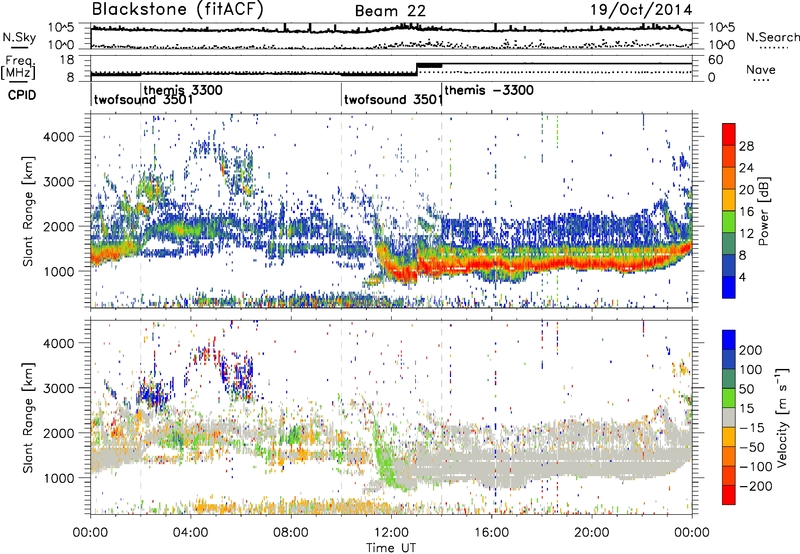The width and height of the screenshot is (800, 554).
Task: Select 2000 tick on velocity panel range axis
Action: click(x=58, y=433)
